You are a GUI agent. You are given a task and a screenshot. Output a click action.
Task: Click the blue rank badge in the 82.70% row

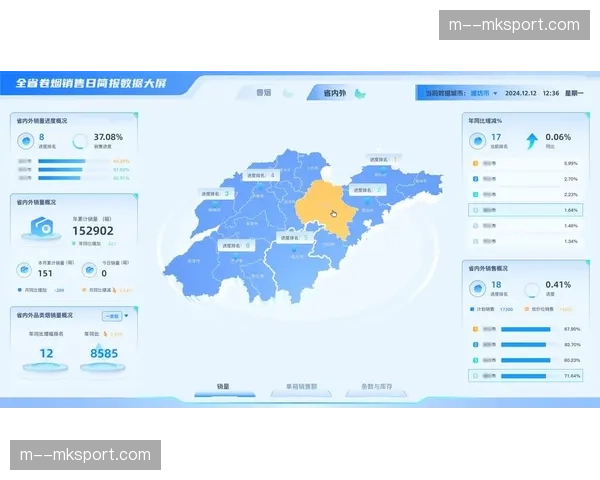[475, 344]
